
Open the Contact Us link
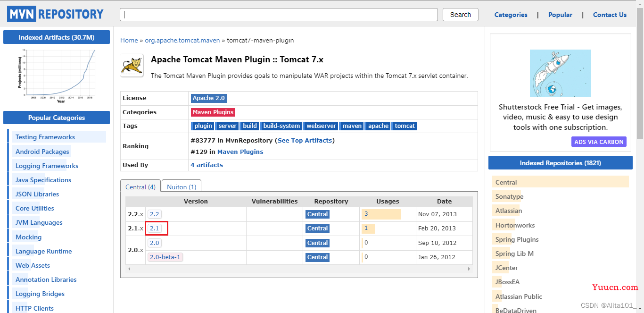click(610, 15)
